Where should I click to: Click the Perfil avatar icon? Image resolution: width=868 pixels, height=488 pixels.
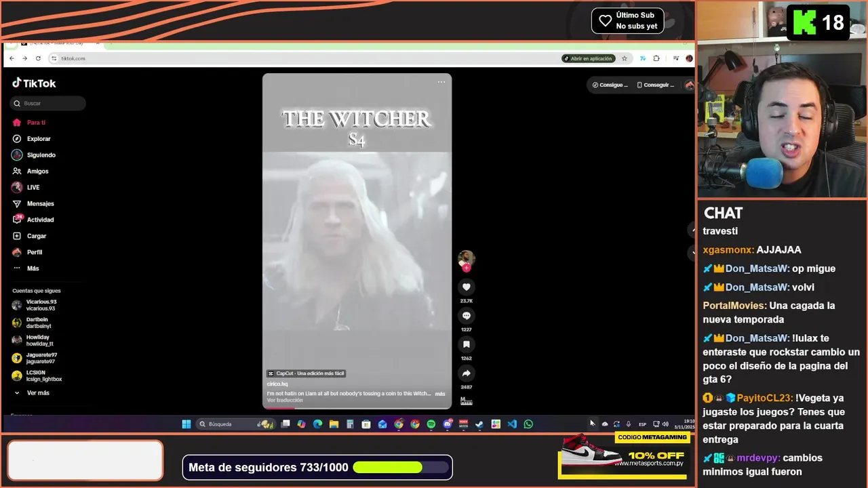[17, 252]
